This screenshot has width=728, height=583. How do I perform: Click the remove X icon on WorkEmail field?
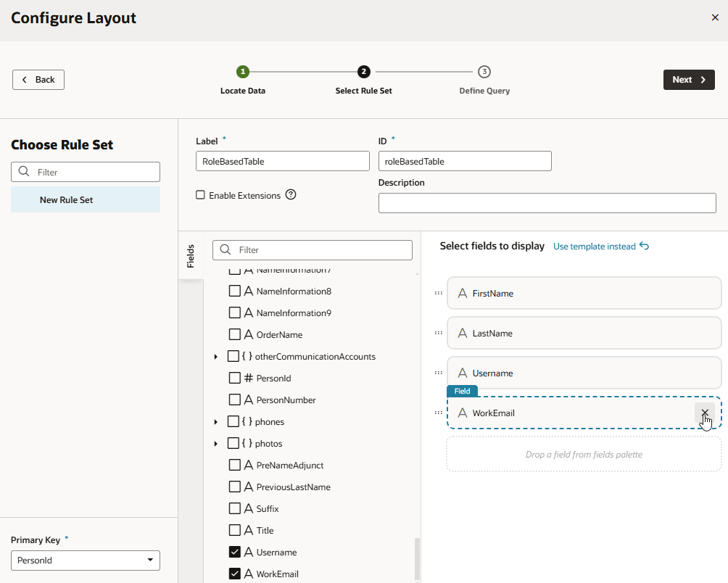pyautogui.click(x=704, y=413)
